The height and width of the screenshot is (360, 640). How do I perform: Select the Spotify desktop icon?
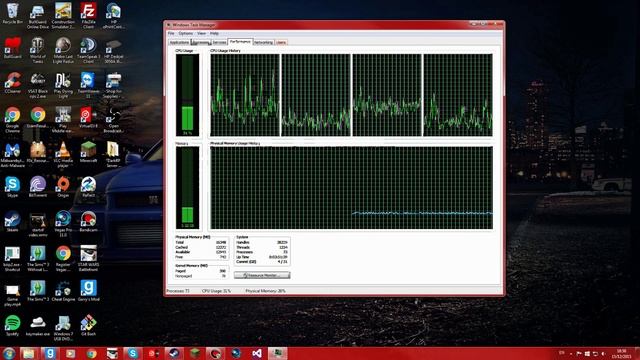coord(13,326)
